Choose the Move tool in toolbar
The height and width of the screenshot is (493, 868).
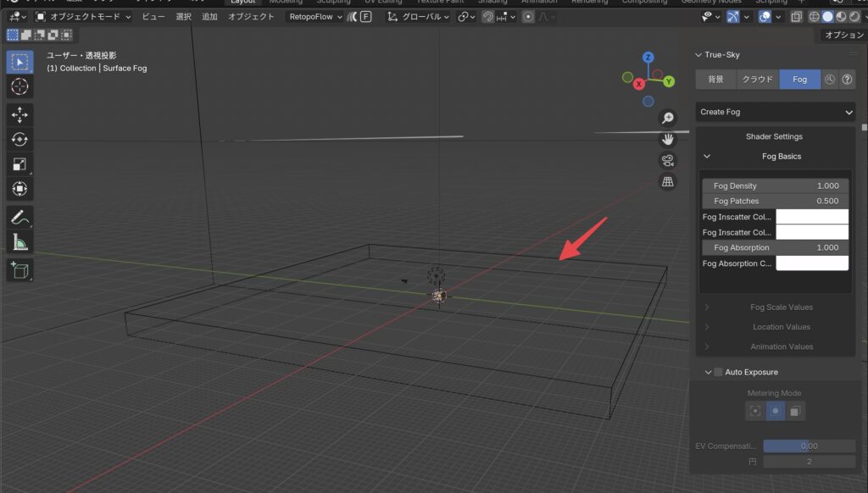20,114
